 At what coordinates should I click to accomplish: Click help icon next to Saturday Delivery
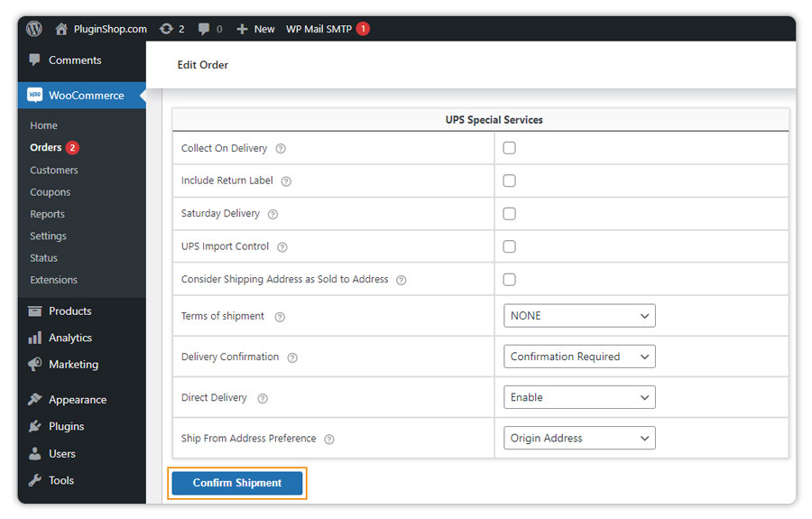272,215
